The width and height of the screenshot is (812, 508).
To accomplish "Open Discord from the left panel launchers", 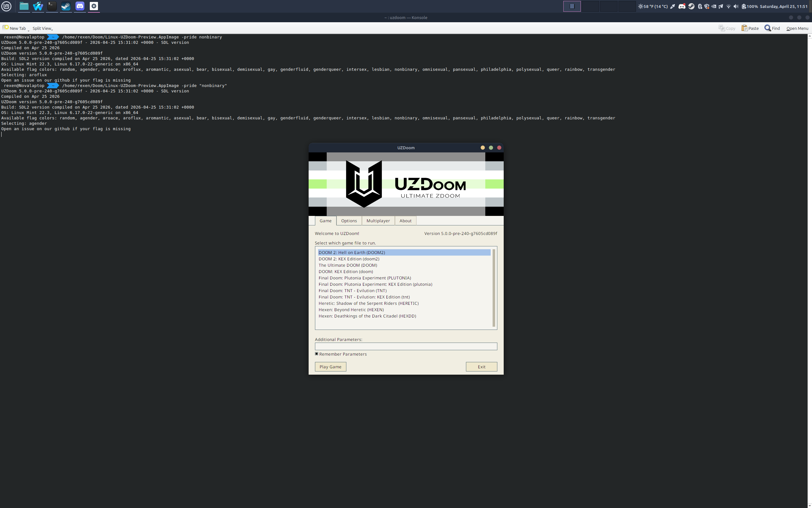I will coord(80,6).
